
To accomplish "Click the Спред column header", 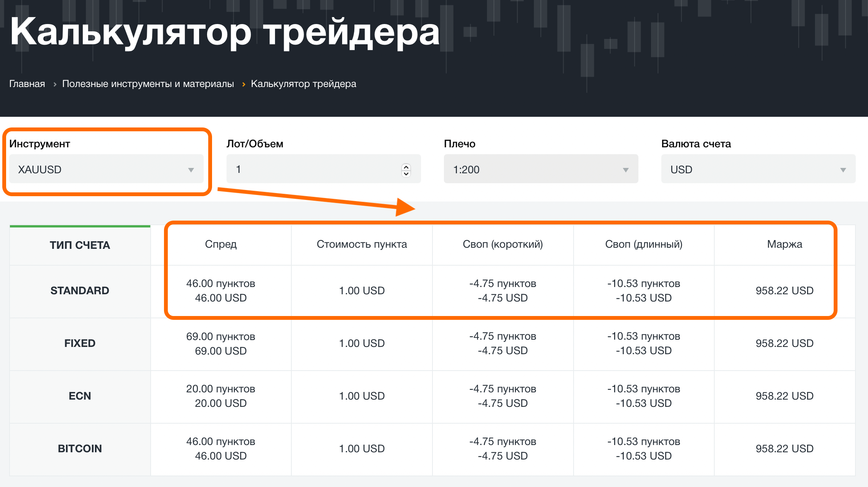I will point(220,245).
